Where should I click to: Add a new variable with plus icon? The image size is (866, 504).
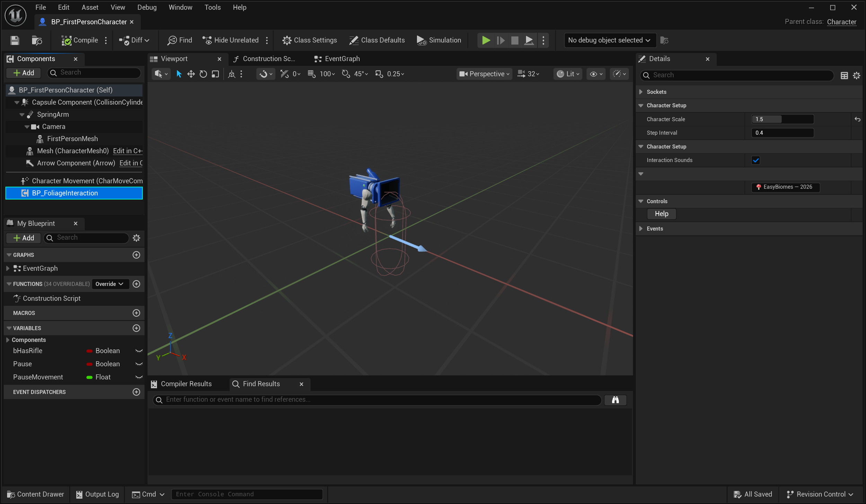[136, 328]
